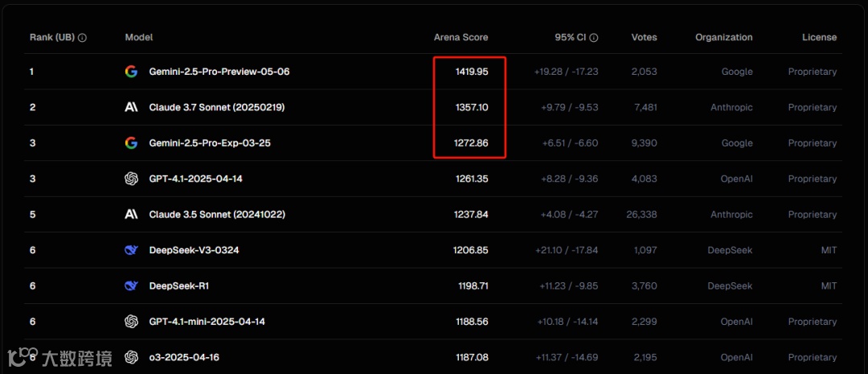
Task: Click the Anthropic logo beside Claude 3.5 Sonnet
Action: pos(131,215)
